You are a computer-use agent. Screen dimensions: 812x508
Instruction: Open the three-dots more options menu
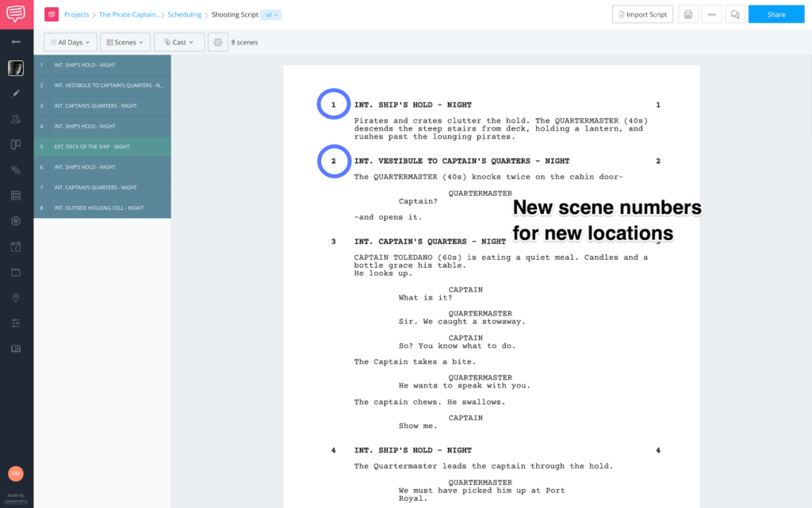[711, 14]
